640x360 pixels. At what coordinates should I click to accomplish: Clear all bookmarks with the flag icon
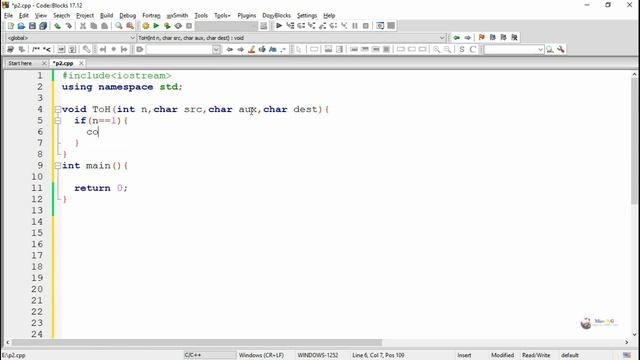514,38
